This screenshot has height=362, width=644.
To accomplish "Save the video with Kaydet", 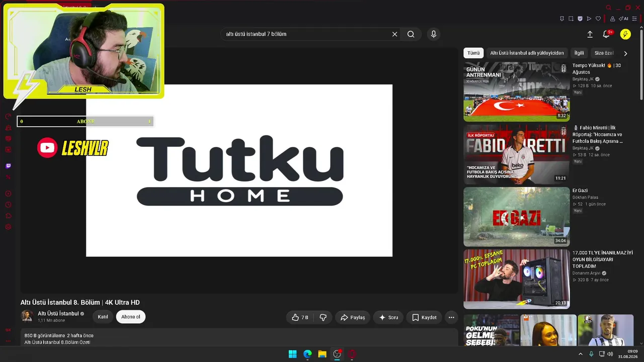I will [424, 317].
